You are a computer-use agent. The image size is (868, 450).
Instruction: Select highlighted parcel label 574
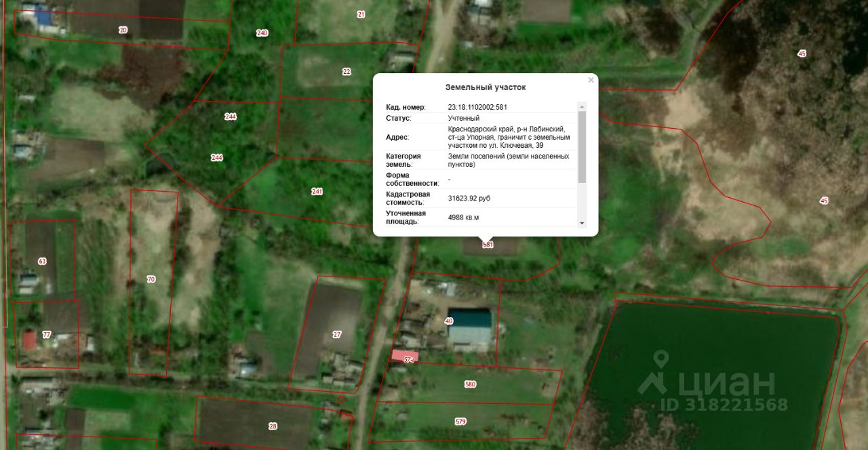click(408, 360)
